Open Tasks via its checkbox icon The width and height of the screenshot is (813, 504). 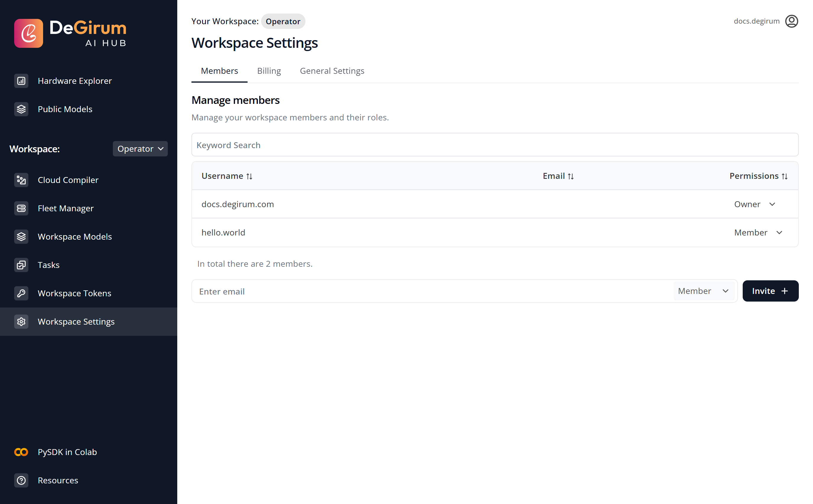click(x=21, y=265)
